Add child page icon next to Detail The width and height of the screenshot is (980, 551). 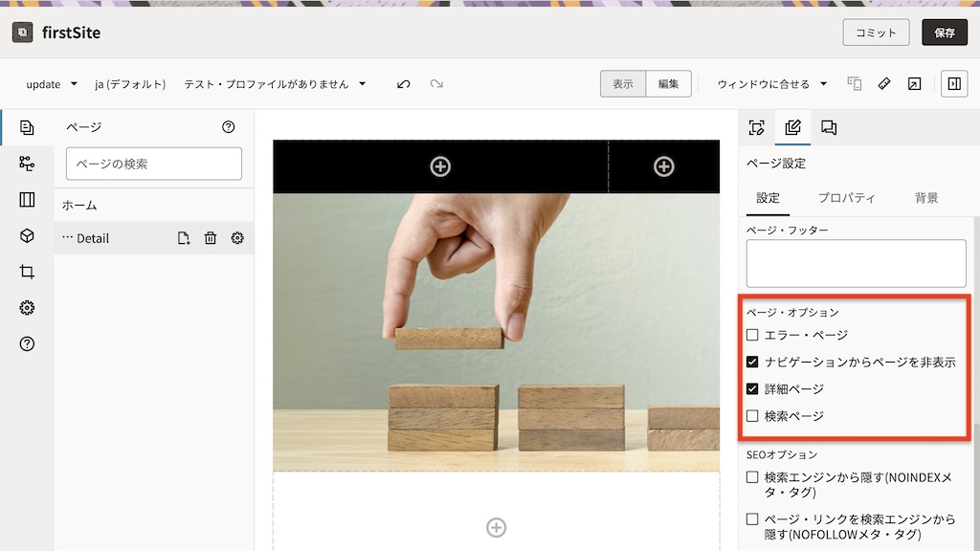184,238
